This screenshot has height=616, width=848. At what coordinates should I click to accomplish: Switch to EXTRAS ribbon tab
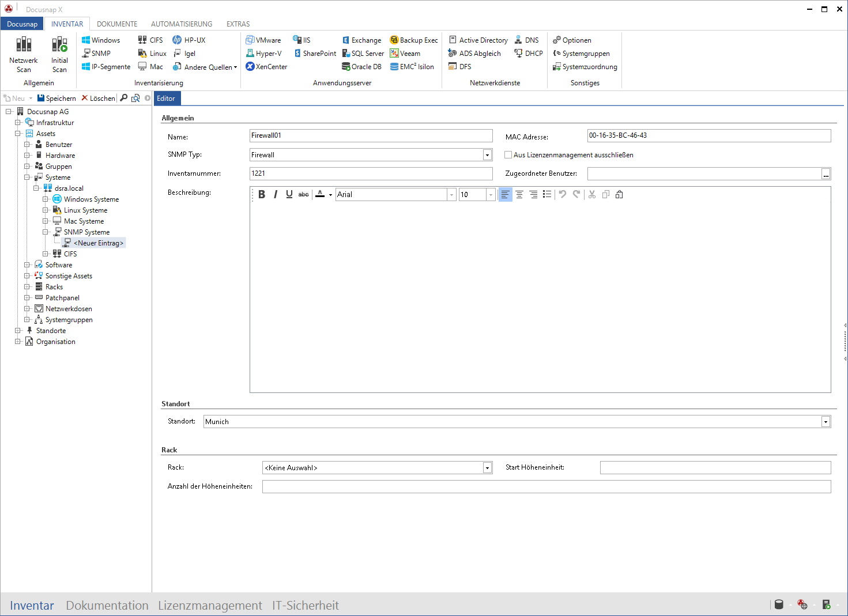pyautogui.click(x=238, y=24)
